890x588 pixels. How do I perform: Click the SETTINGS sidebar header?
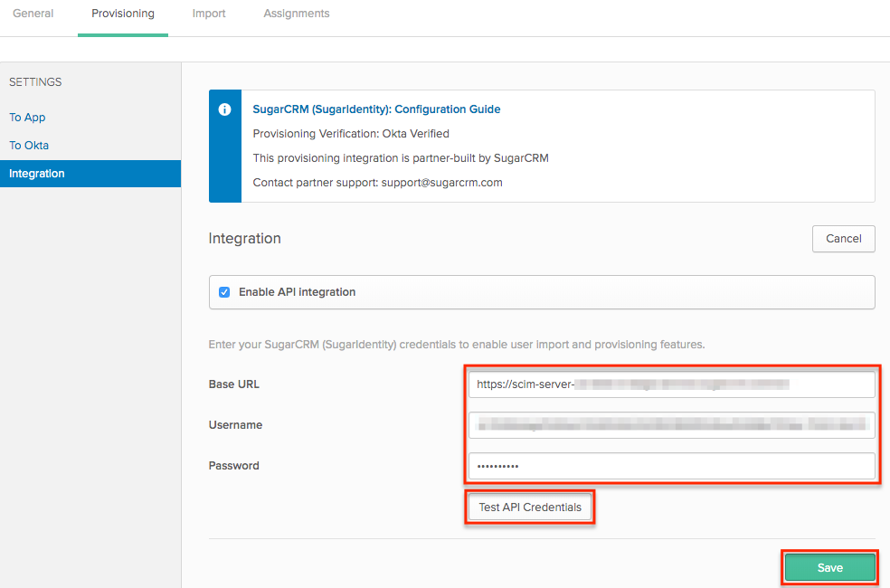tap(34, 81)
